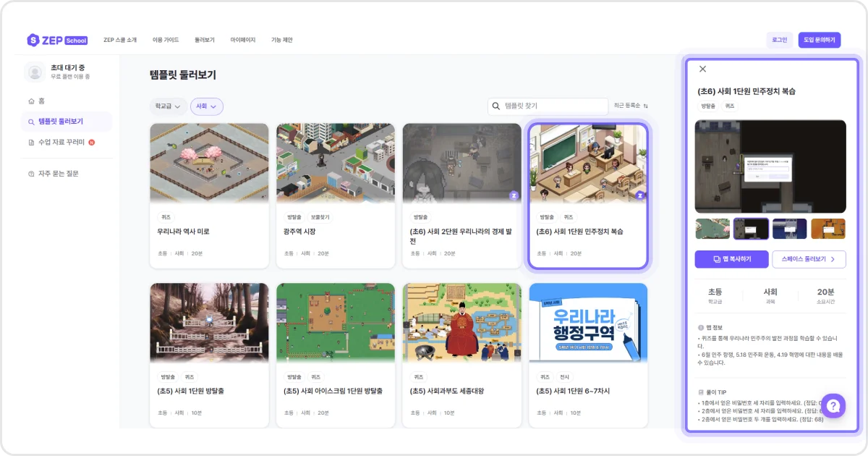Image resolution: width=868 pixels, height=456 pixels.
Task: Open the 학교급 filter dropdown
Action: coord(168,106)
